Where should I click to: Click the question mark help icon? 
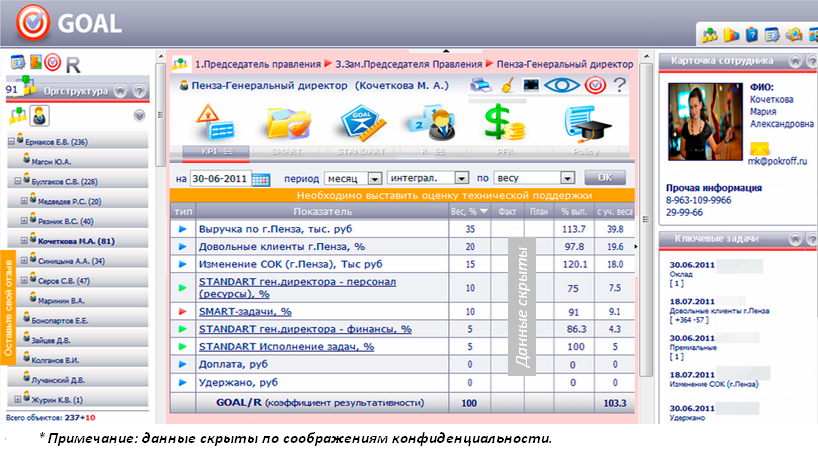click(x=619, y=85)
